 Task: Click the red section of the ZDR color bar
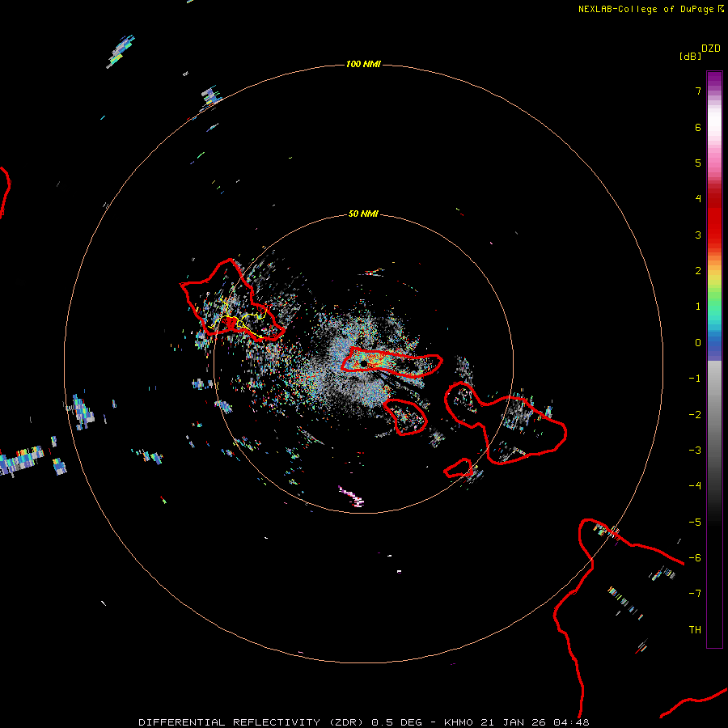(x=714, y=218)
